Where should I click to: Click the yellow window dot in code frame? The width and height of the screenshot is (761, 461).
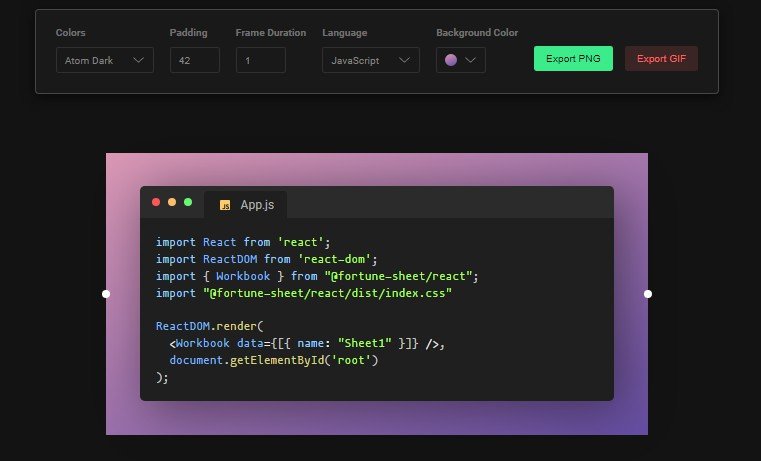[x=172, y=202]
